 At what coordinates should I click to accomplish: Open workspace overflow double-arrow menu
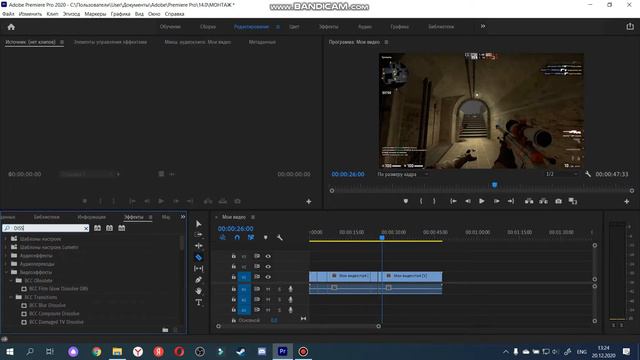coord(483,27)
